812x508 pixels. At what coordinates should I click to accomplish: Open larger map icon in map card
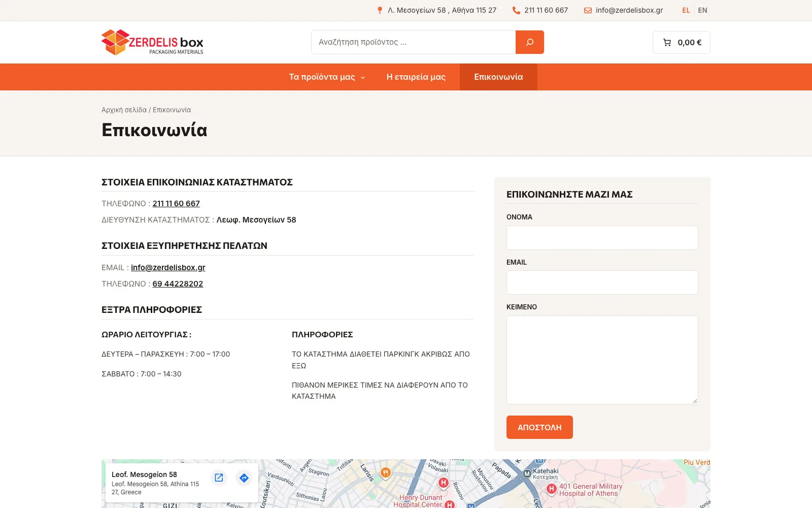pyautogui.click(x=219, y=478)
